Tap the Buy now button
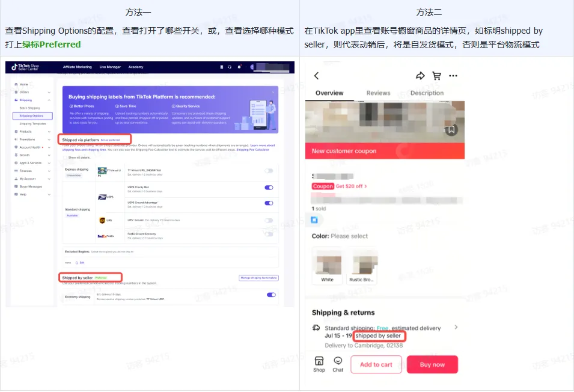Viewport: 574px width, 392px height. pos(432,364)
